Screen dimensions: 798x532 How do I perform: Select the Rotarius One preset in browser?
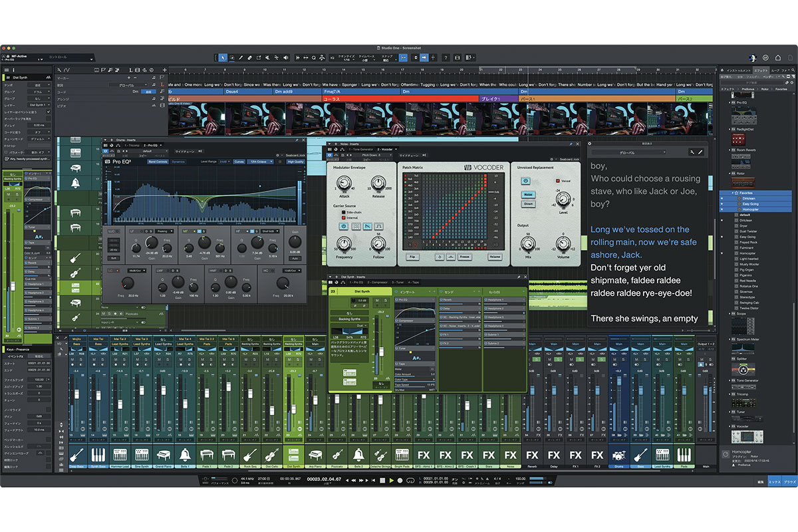click(749, 286)
